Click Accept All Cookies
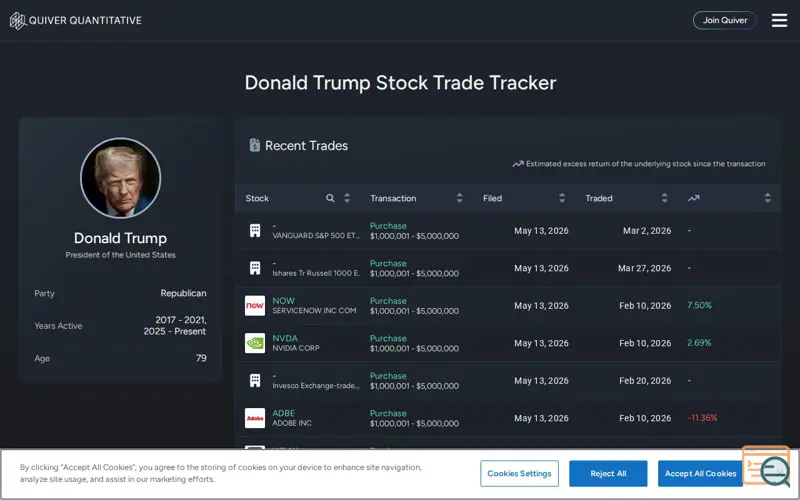The width and height of the screenshot is (800, 500). pyautogui.click(x=700, y=473)
